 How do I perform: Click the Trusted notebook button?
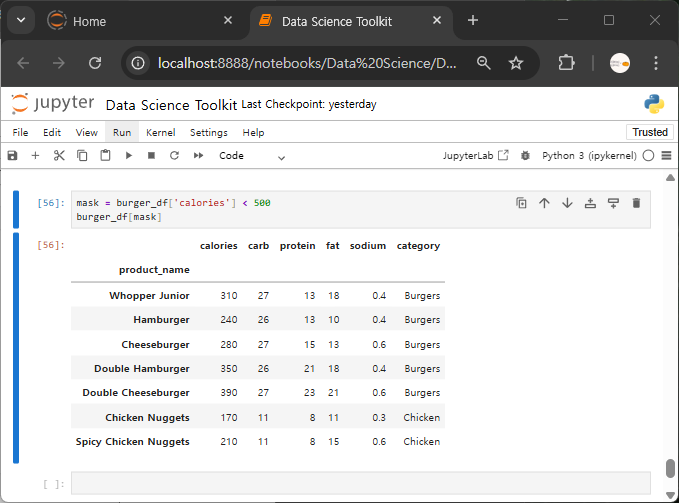[650, 132]
